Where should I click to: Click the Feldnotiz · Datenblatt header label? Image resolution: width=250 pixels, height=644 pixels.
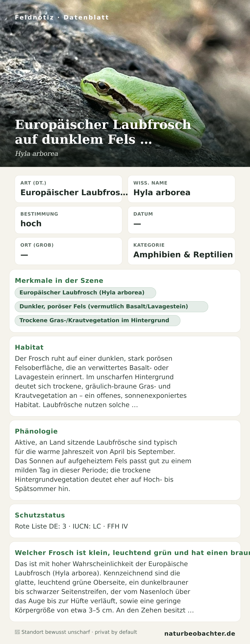click(x=62, y=17)
